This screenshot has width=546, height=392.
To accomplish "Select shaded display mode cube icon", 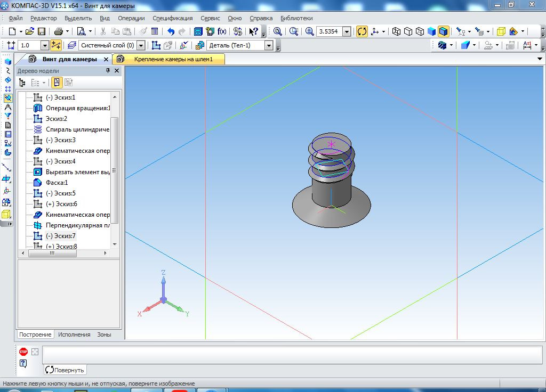I will (431, 31).
